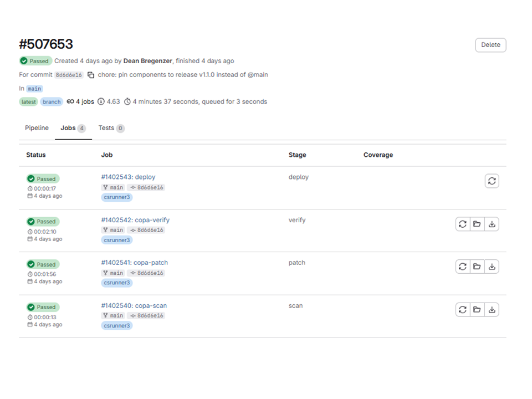
Task: Open job #1402541: copa-patch
Action: click(x=134, y=263)
